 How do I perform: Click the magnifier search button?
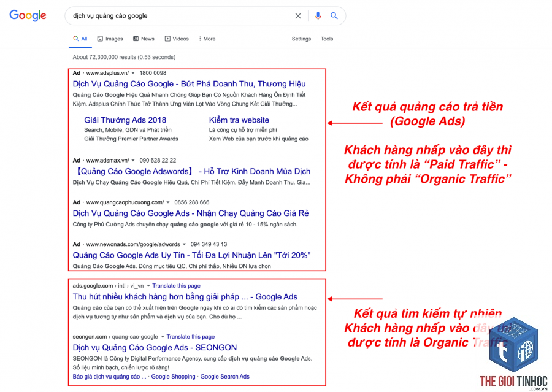click(x=334, y=16)
